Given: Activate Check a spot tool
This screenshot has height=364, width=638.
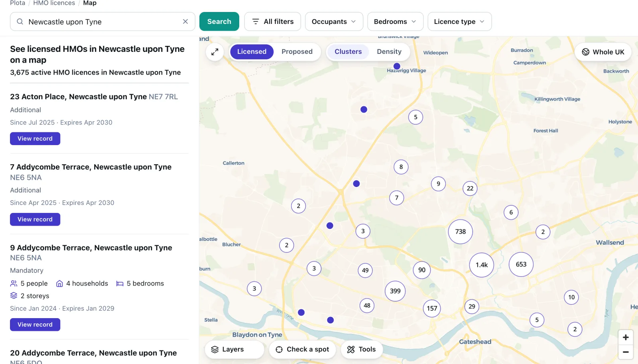Looking at the screenshot, I should (x=302, y=349).
